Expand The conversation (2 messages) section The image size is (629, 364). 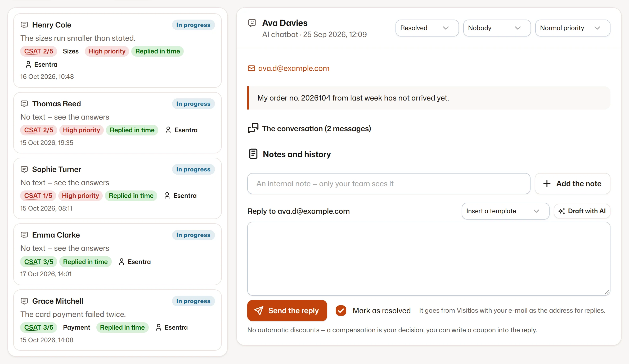tap(309, 129)
